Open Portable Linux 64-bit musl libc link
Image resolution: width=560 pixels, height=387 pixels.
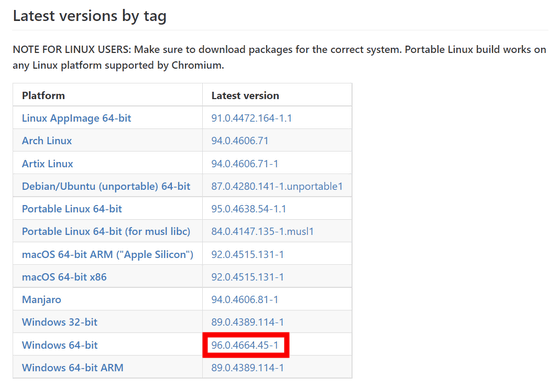[x=106, y=232]
